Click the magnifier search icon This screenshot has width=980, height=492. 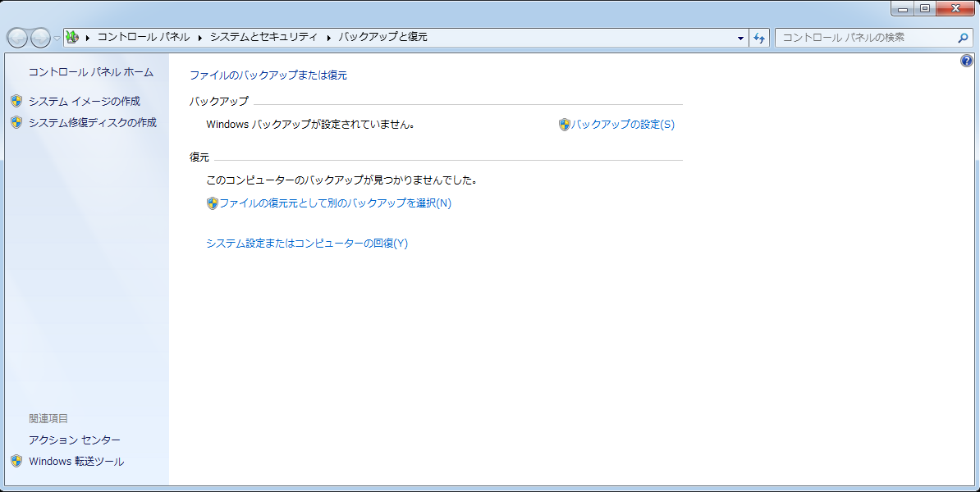click(x=963, y=38)
